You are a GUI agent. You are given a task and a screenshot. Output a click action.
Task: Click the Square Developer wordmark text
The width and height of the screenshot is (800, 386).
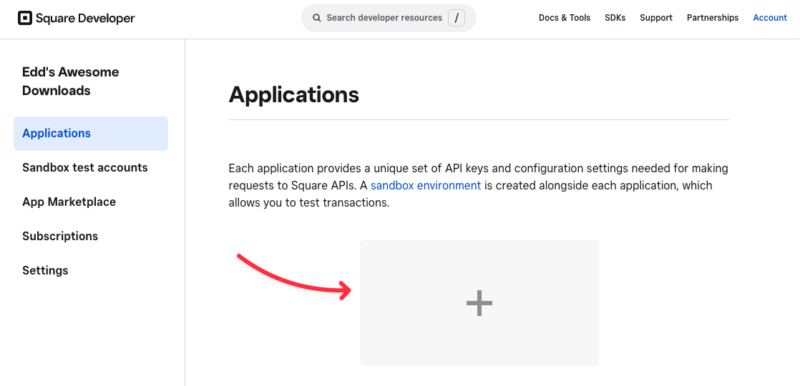click(x=85, y=19)
